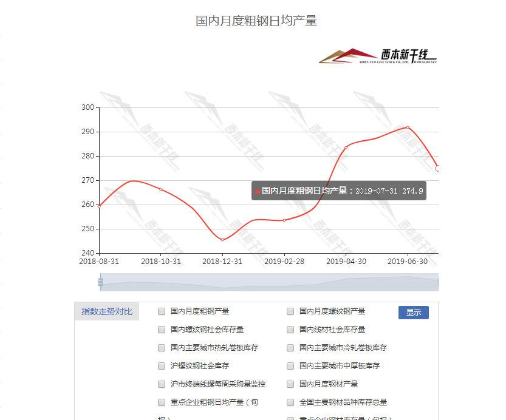Check the 国内月度粗钢产量 checkbox
Viewport: 506px width, 420px height.
[162, 311]
